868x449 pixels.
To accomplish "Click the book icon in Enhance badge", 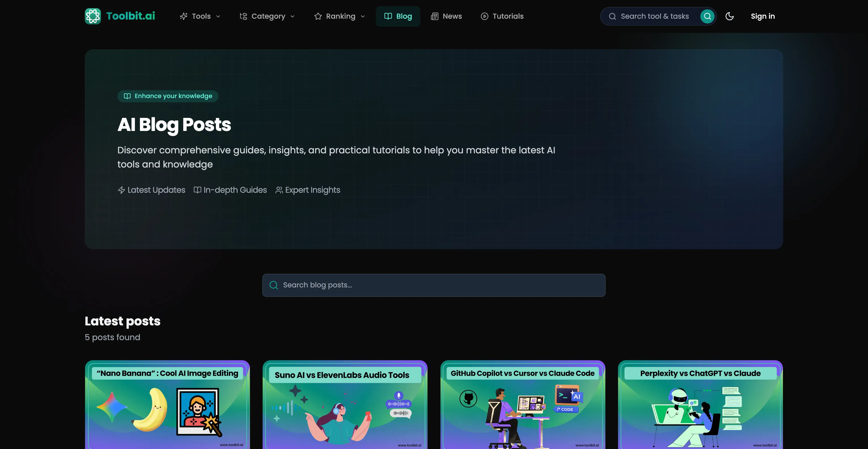I will pyautogui.click(x=127, y=96).
